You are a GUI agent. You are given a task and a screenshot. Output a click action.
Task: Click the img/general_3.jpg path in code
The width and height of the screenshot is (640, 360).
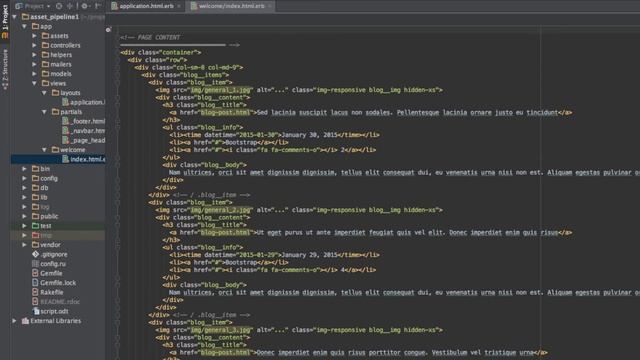coord(221,330)
